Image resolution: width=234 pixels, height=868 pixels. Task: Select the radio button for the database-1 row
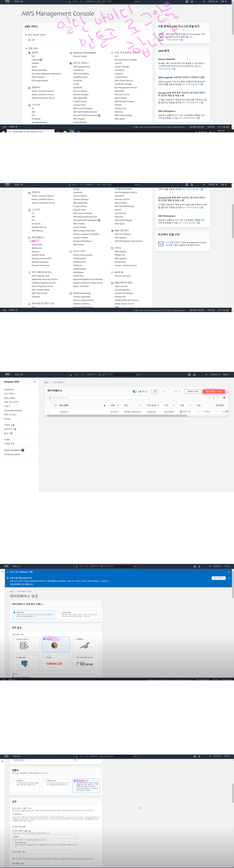48,411
